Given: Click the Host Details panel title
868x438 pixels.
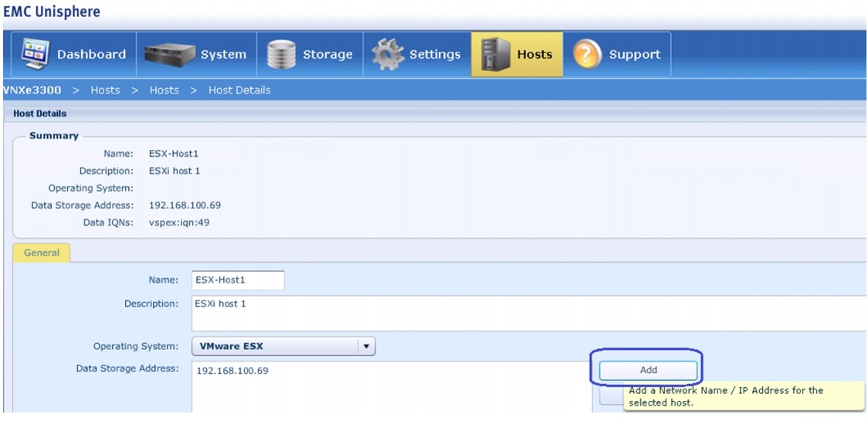Looking at the screenshot, I should (40, 113).
